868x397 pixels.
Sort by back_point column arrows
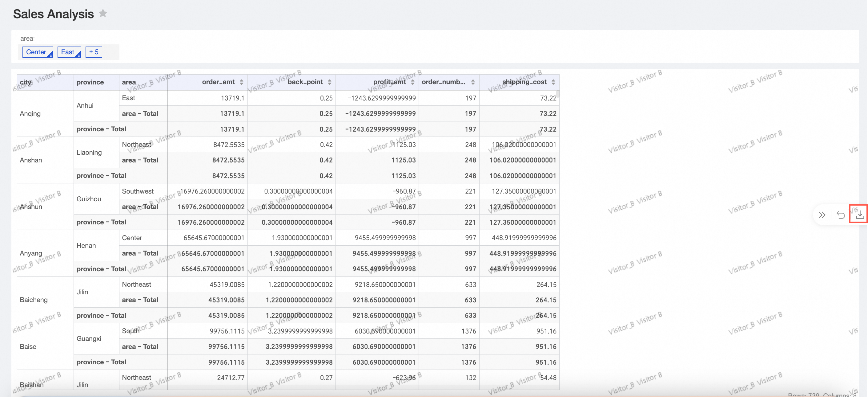329,82
